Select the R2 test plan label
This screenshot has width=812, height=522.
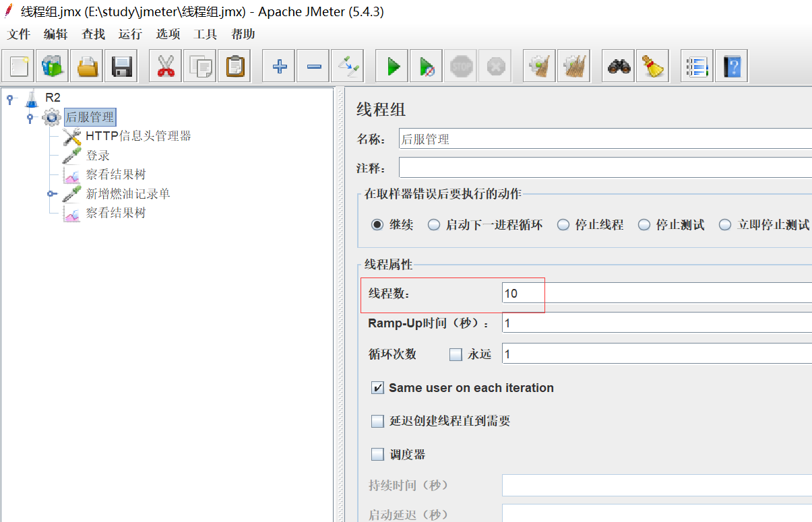(53, 98)
